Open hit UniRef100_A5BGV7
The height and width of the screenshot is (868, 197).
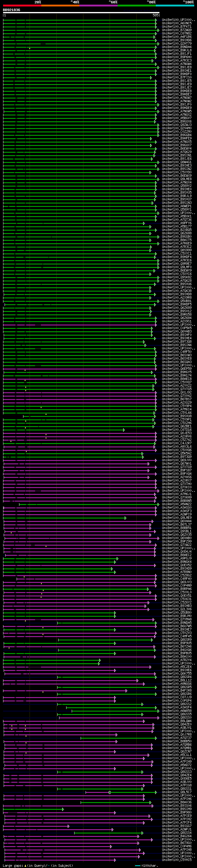(x=177, y=118)
